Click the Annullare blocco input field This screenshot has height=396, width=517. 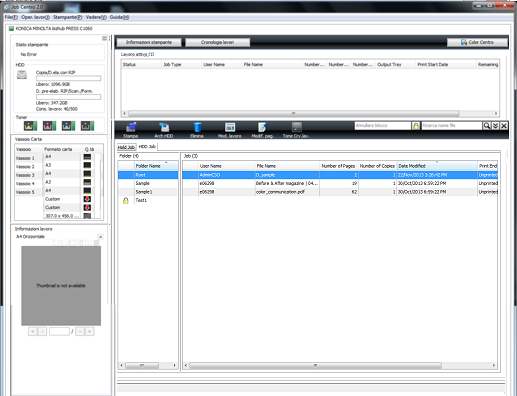click(383, 126)
